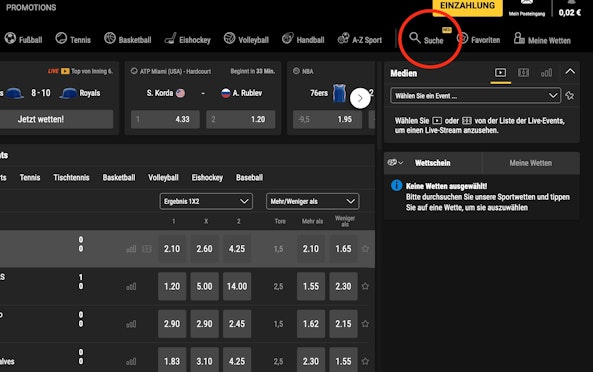
Task: Favorite the match with odds 2.90 2.90 2.45
Action: pos(365,324)
